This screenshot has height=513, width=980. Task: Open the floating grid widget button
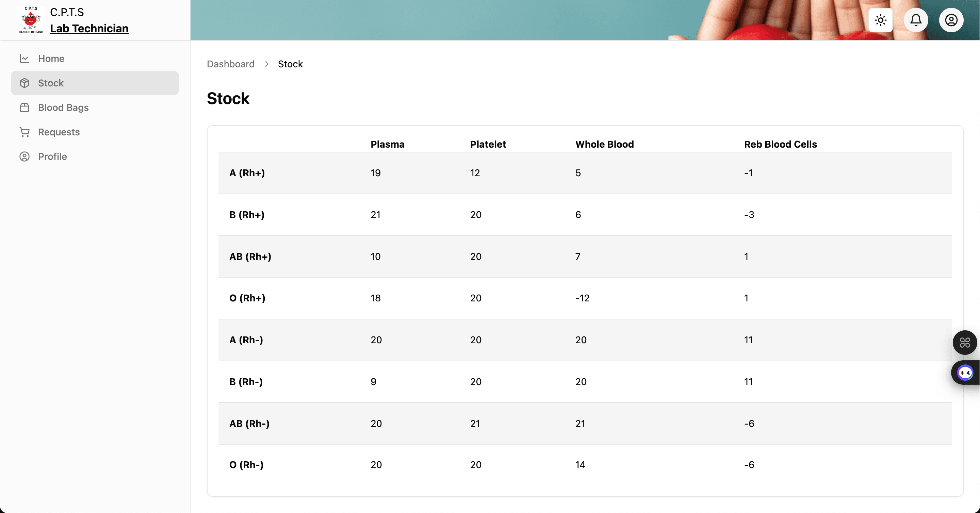(964, 343)
